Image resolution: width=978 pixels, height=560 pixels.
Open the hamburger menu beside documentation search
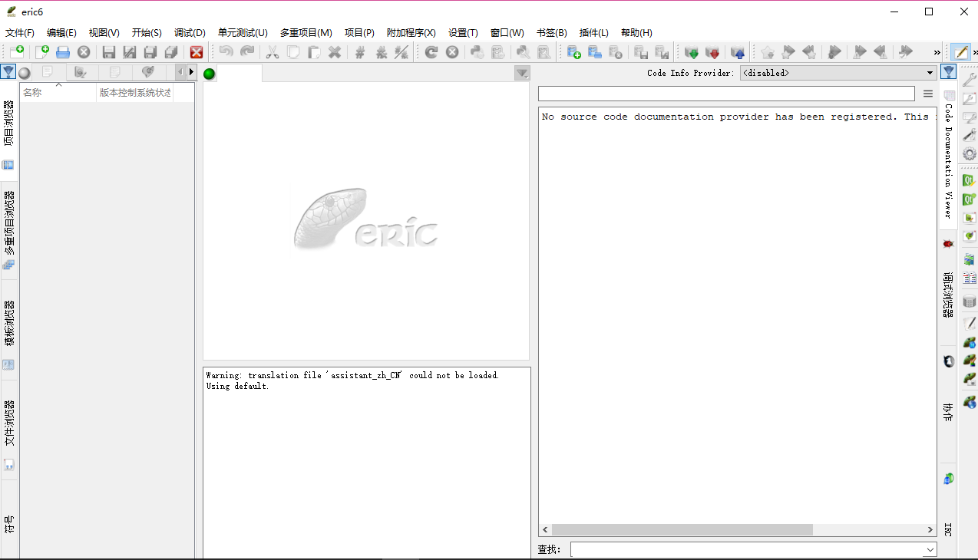click(x=928, y=94)
